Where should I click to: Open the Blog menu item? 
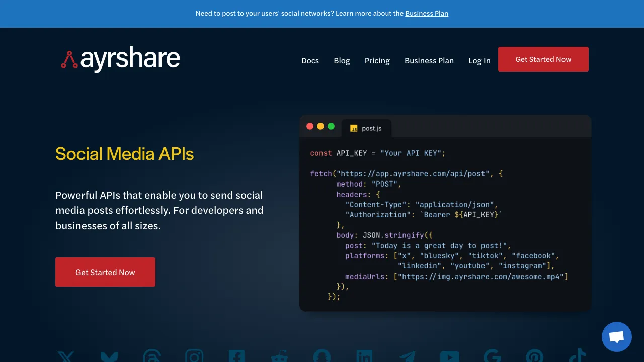(342, 60)
